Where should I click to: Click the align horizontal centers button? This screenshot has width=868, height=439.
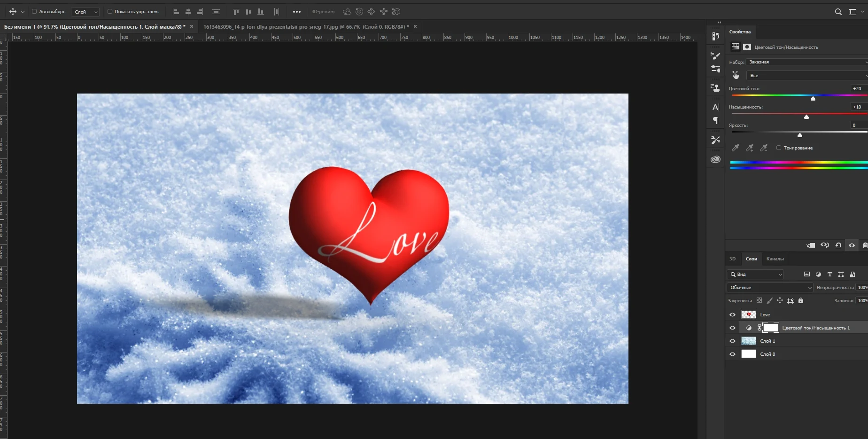tap(187, 11)
